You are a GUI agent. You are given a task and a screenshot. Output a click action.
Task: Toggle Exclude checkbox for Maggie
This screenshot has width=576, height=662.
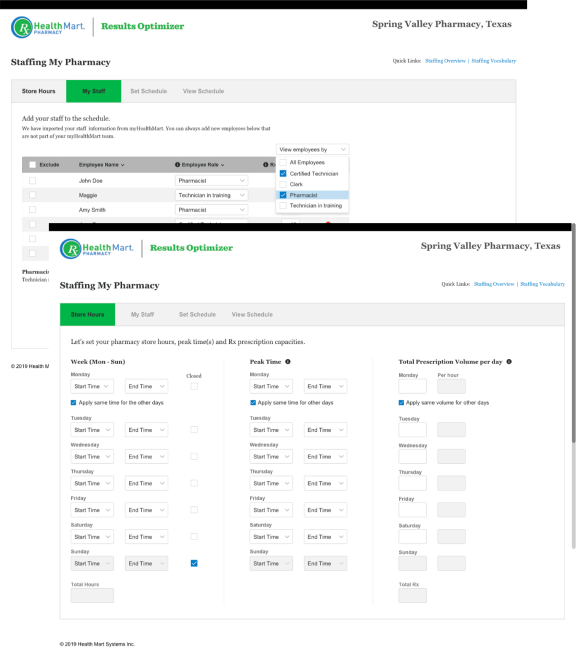point(33,195)
